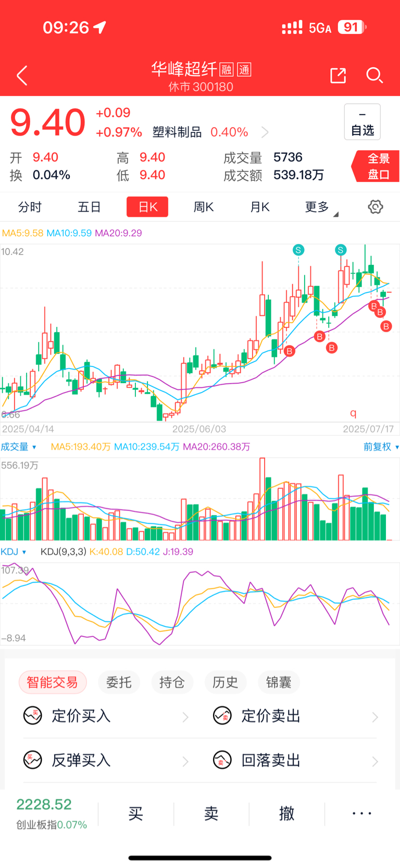
Task: Tap the 回落卖出 icon
Action: pyautogui.click(x=222, y=760)
